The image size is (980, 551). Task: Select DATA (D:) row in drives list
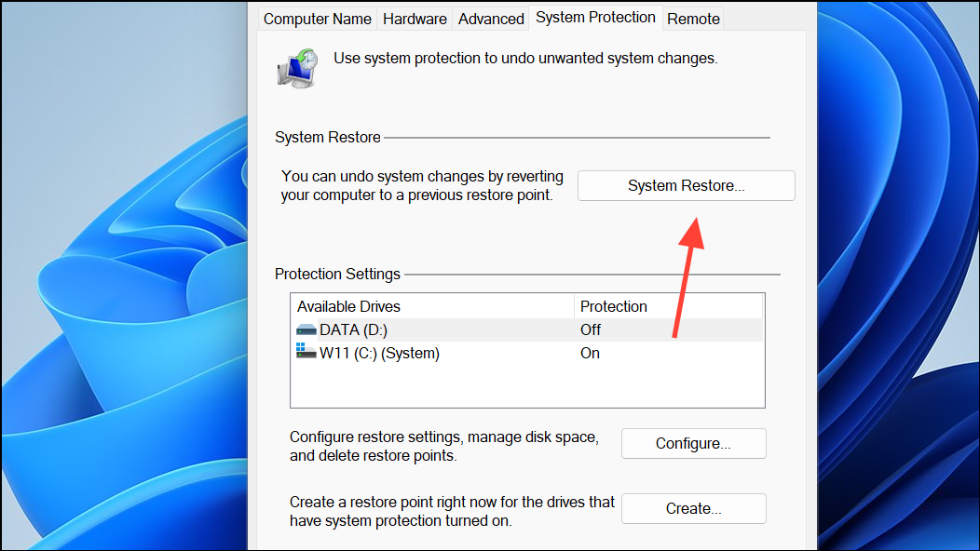(x=527, y=329)
